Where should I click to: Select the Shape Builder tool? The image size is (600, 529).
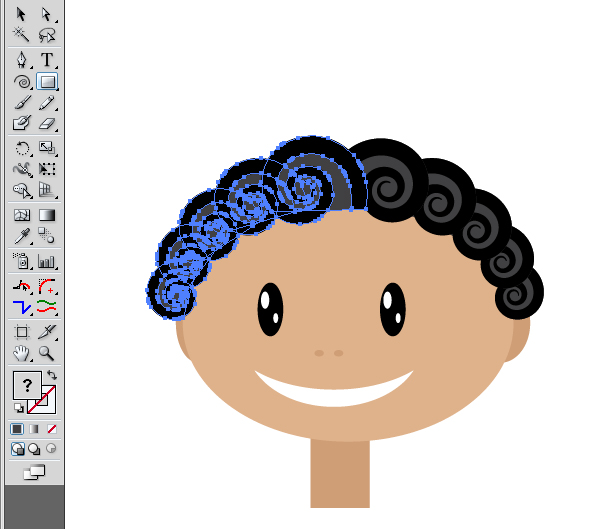tap(21, 190)
